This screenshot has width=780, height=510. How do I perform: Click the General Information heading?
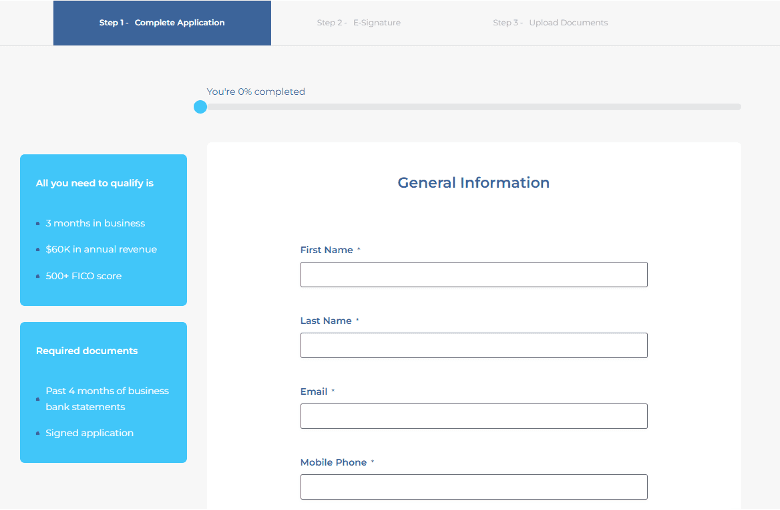(473, 183)
